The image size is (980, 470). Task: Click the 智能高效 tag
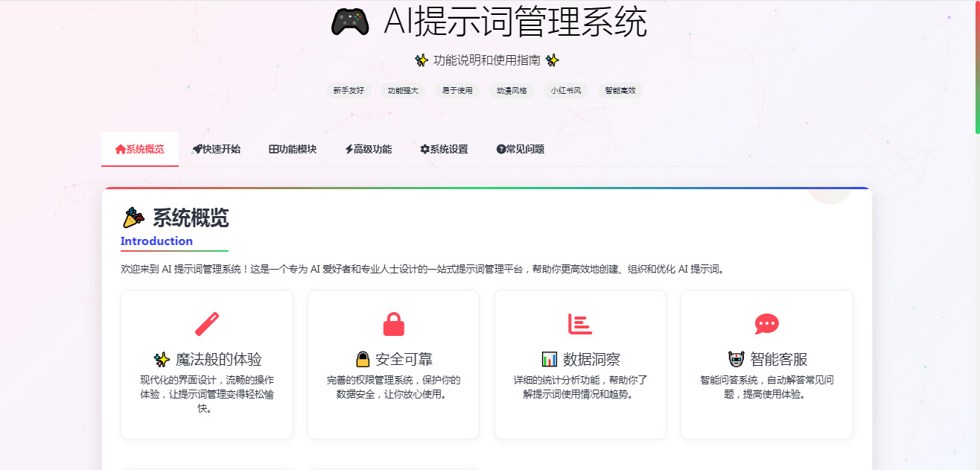(x=620, y=91)
